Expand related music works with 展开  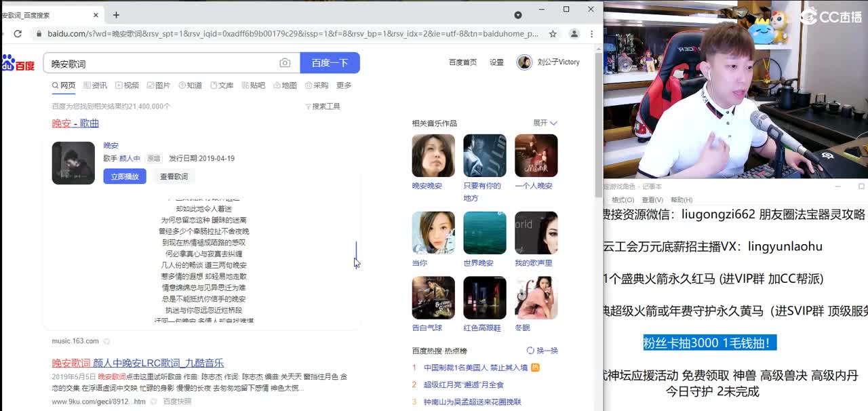click(x=545, y=123)
